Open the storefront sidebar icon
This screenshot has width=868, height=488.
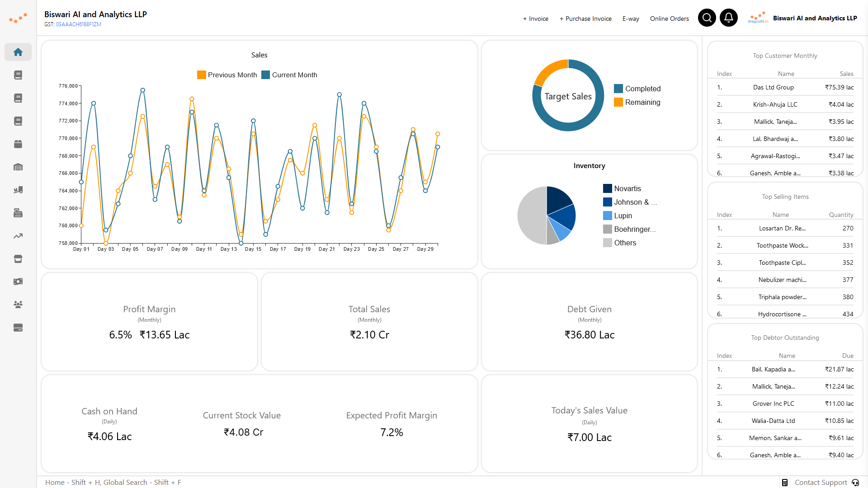pos(18,259)
